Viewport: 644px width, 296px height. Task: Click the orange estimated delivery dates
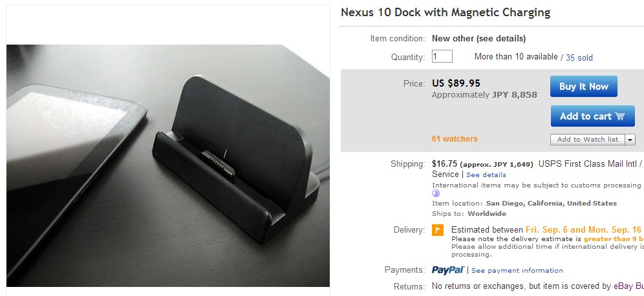pyautogui.click(x=583, y=229)
